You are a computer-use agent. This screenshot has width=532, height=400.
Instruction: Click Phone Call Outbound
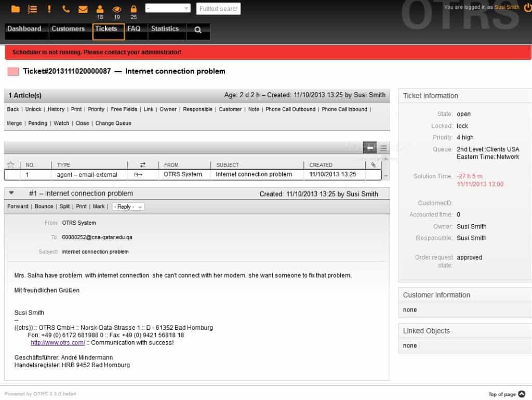290,109
